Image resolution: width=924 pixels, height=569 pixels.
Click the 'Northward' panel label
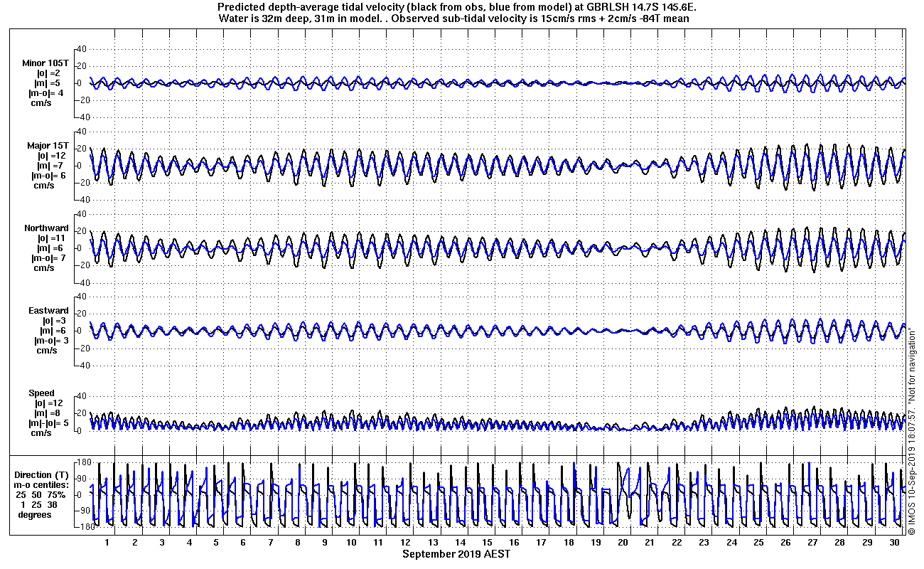[46, 228]
